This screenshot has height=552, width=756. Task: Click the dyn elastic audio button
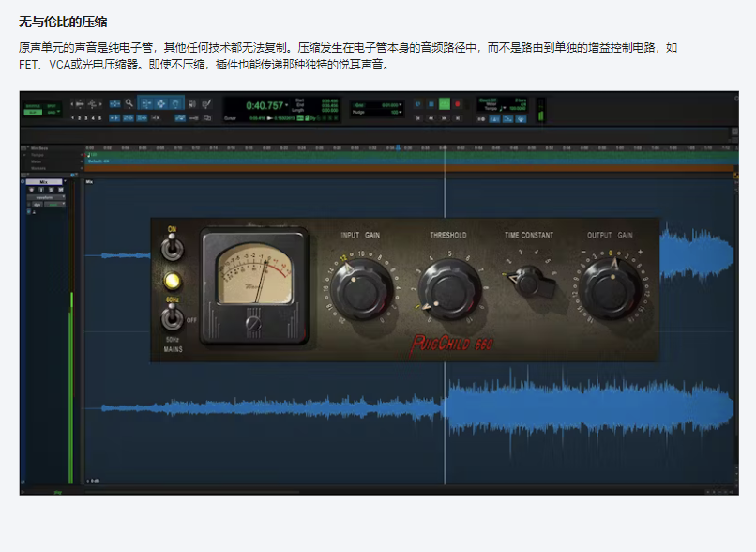click(x=38, y=205)
